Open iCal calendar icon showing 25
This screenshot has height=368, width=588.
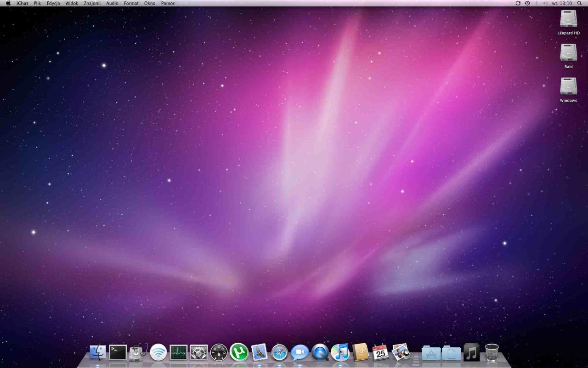pos(380,352)
